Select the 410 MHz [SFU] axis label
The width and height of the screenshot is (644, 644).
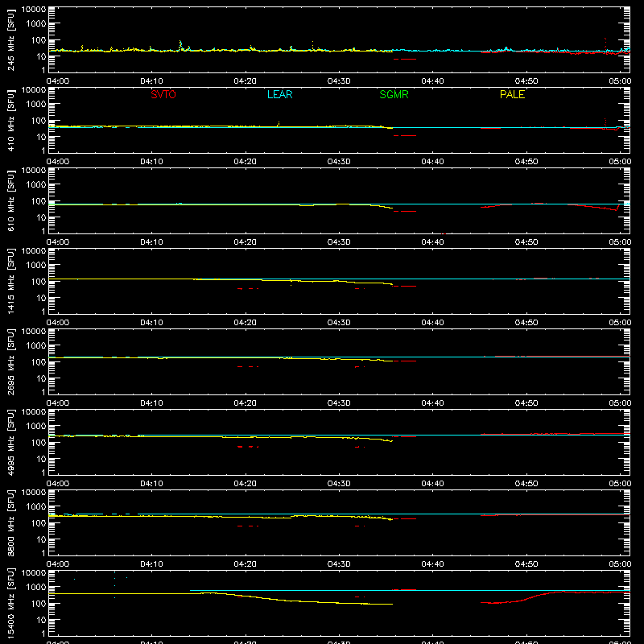[x=10, y=121]
